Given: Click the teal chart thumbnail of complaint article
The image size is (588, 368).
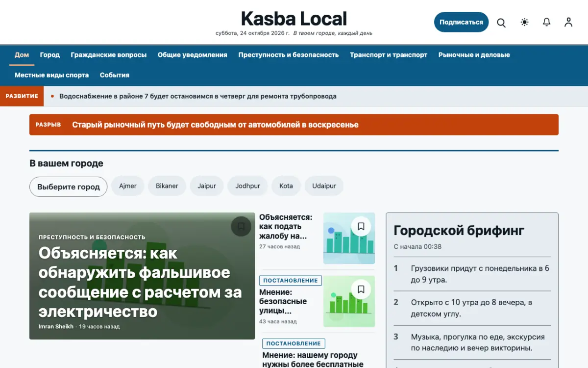Looking at the screenshot, I should click(x=349, y=238).
